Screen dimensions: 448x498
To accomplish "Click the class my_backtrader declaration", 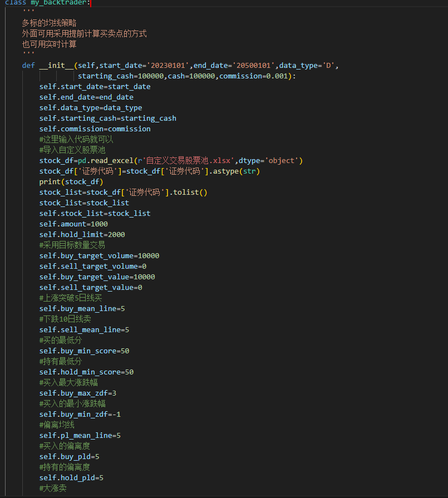I will (x=47, y=3).
